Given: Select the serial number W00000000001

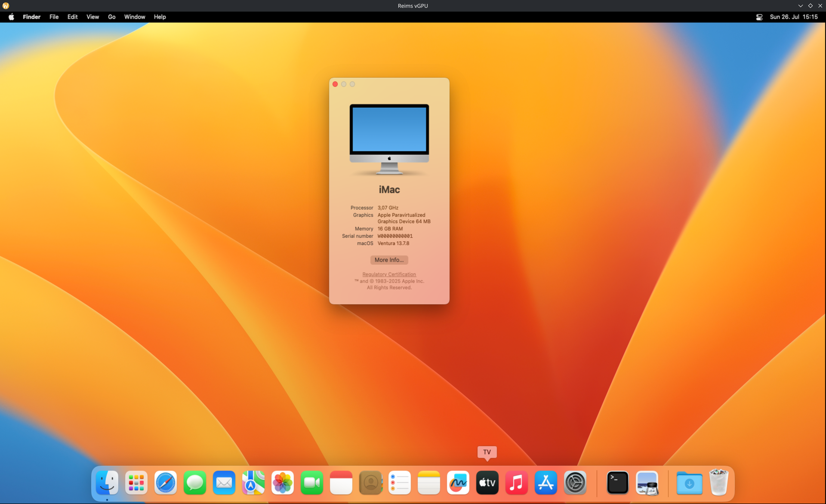Looking at the screenshot, I should click(395, 236).
